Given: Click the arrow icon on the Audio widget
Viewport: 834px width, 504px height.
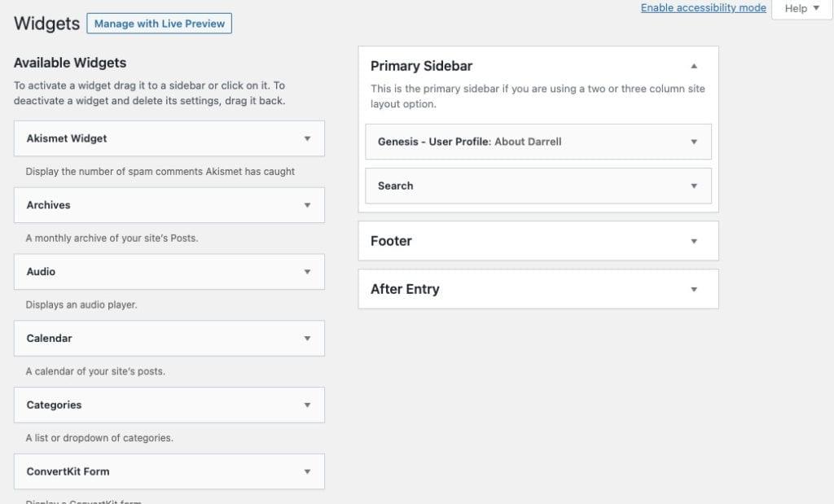Looking at the screenshot, I should [308, 271].
